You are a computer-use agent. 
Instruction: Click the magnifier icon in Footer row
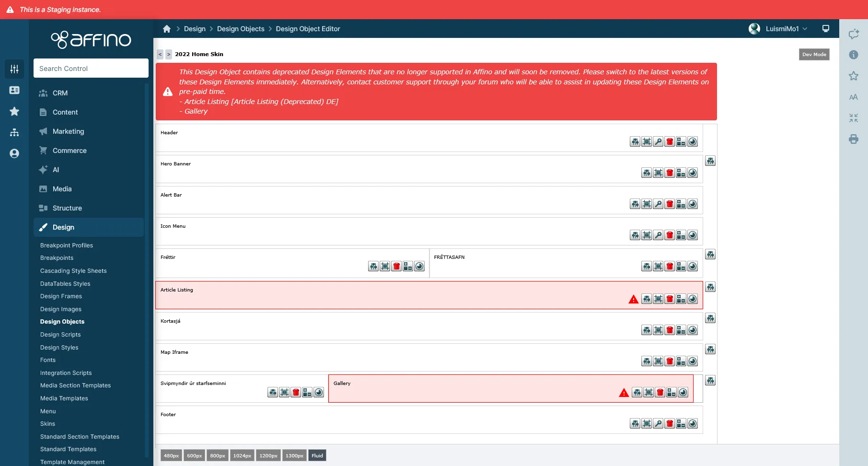pos(658,423)
